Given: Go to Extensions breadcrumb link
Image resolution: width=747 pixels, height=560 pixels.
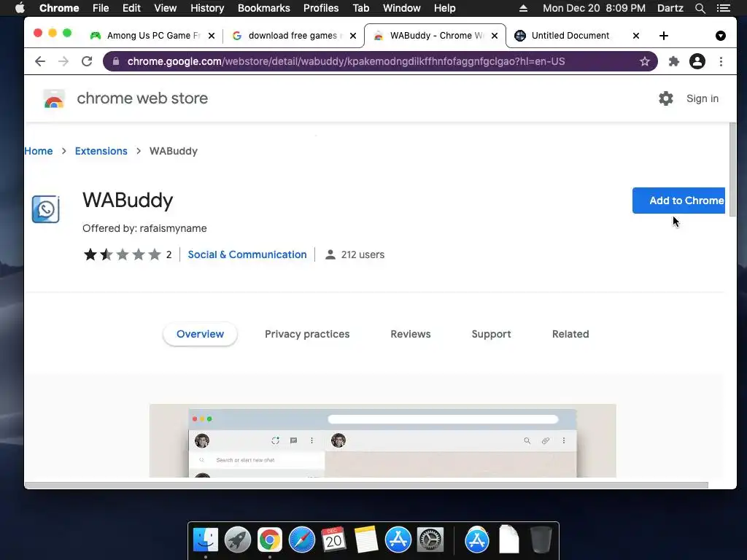Looking at the screenshot, I should point(101,151).
